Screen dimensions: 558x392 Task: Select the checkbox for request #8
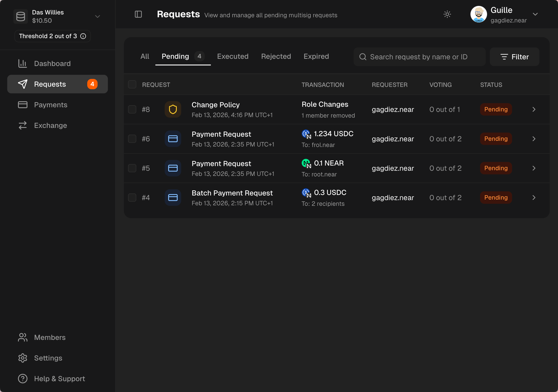coord(132,109)
